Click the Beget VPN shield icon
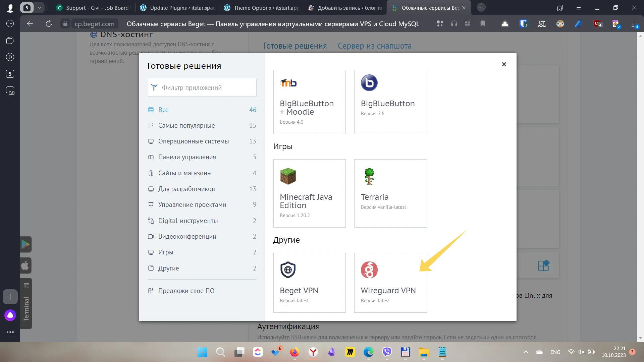This screenshot has height=362, width=644. 288,270
